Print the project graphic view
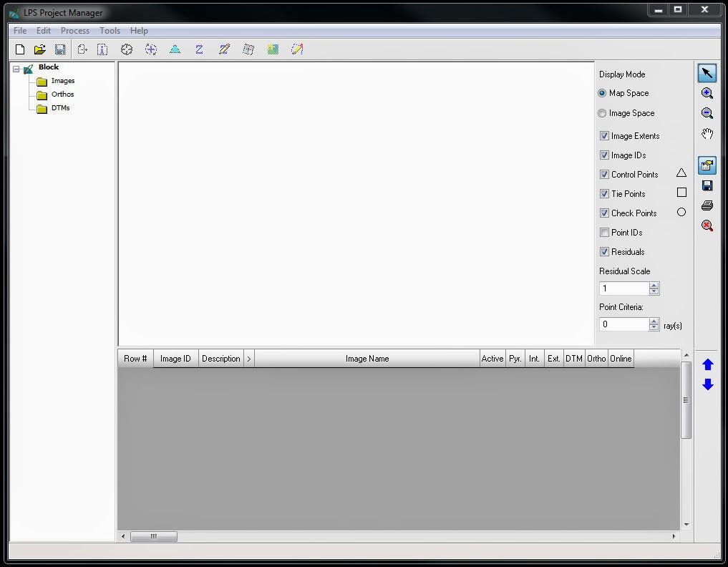 tap(707, 205)
